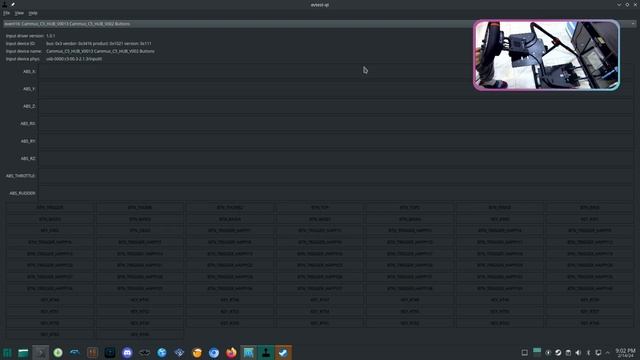Screen dimensions: 640x360
Task: Open the input device selection dropdown
Action: pyautogui.click(x=320, y=24)
